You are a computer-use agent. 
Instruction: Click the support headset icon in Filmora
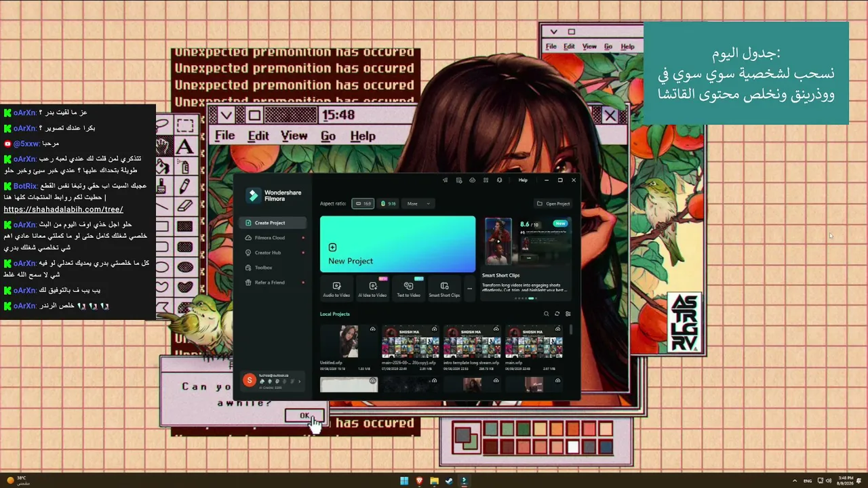point(499,180)
